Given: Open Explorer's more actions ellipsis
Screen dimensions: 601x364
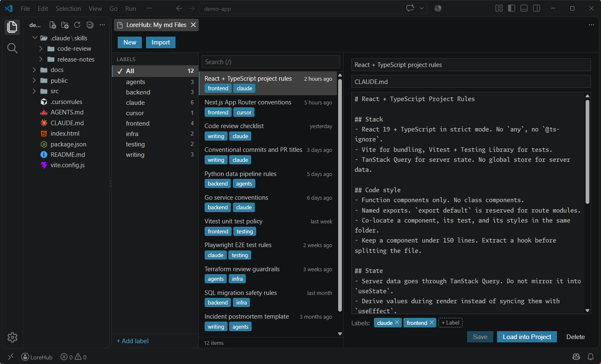Looking at the screenshot, I should 102,25.
